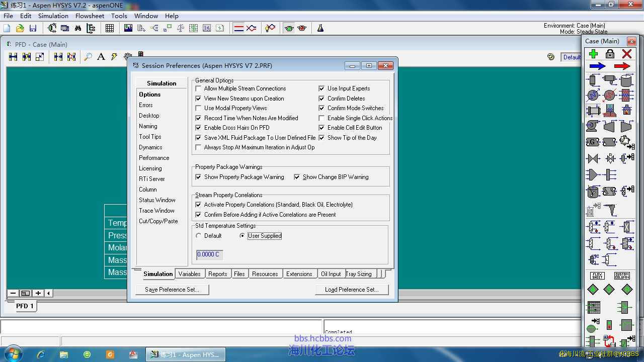The image size is (644, 362).
Task: Toggle Record Time When Notes Are Modified
Action: point(198,118)
